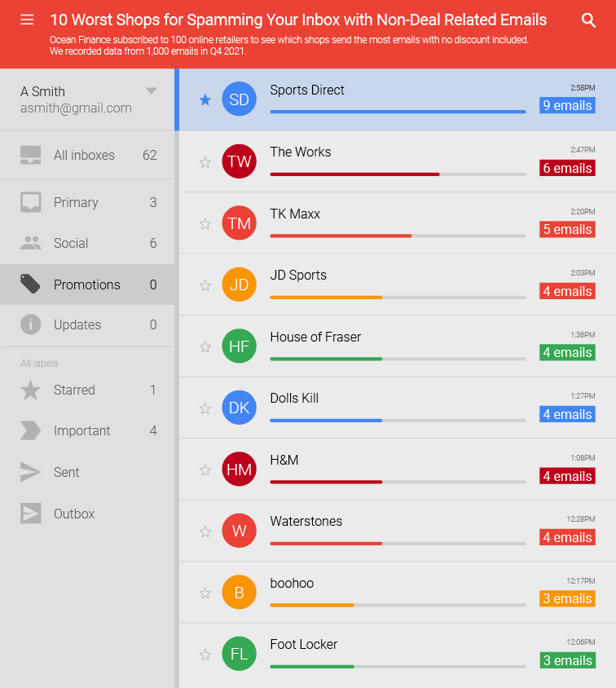Screen dimensions: 616x688
Task: Click the HF avatar circle
Action: 239,346
